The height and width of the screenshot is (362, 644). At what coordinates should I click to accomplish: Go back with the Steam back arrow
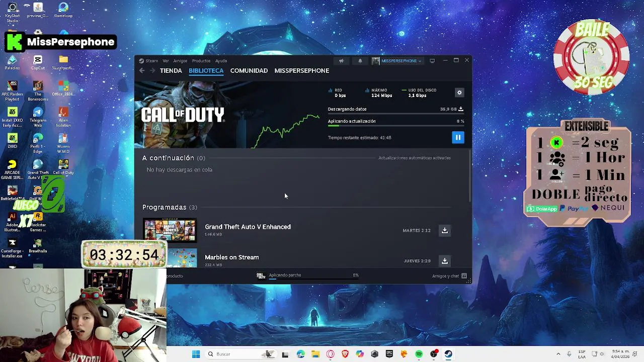pyautogui.click(x=142, y=71)
